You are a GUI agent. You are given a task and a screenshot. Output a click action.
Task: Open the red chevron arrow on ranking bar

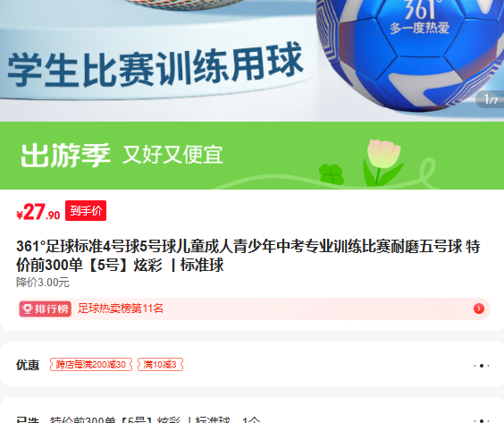point(479,309)
